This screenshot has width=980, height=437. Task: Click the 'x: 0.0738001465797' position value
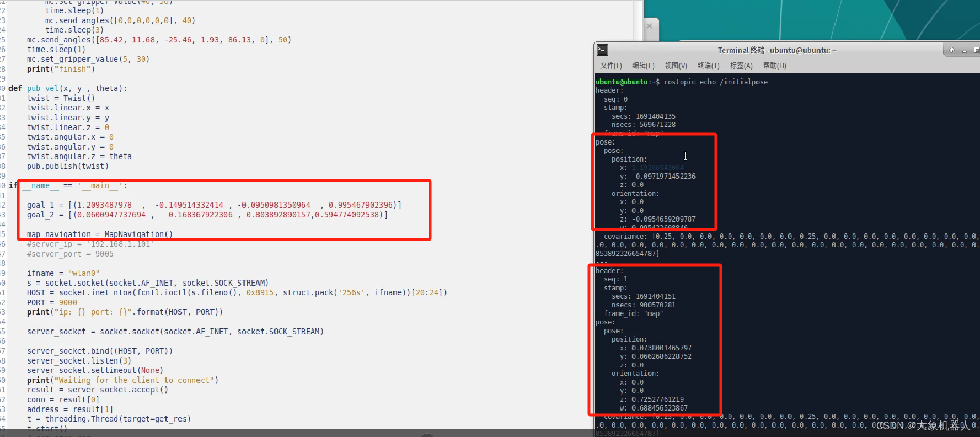[x=656, y=348]
